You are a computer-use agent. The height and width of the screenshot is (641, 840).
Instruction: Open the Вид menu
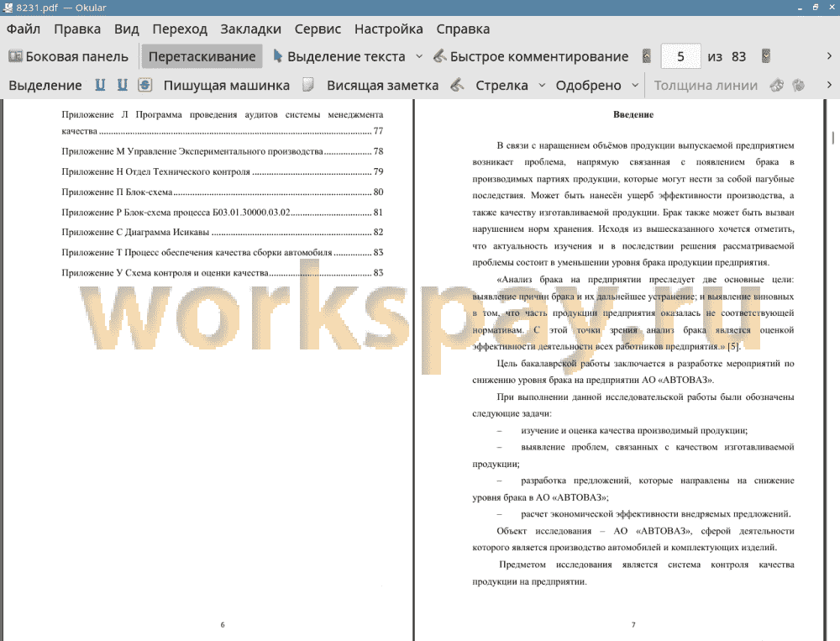[x=127, y=29]
